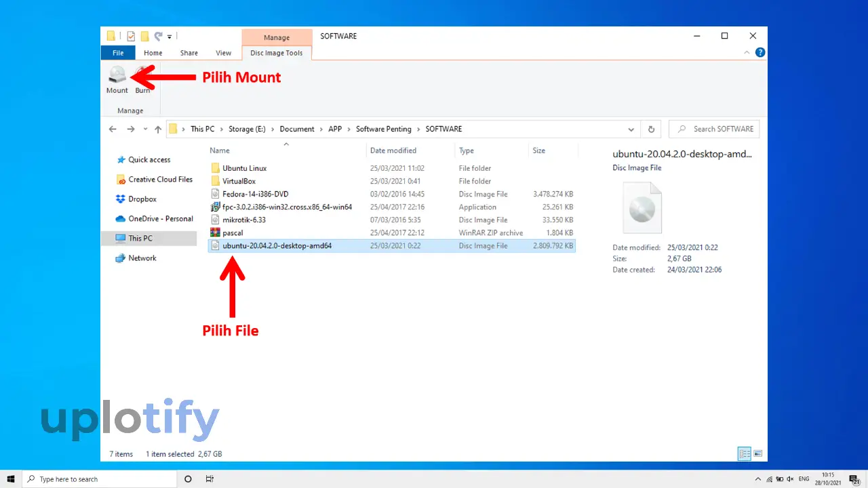The height and width of the screenshot is (488, 868).
Task: Click the disc image preview thumbnail
Action: pos(642,208)
